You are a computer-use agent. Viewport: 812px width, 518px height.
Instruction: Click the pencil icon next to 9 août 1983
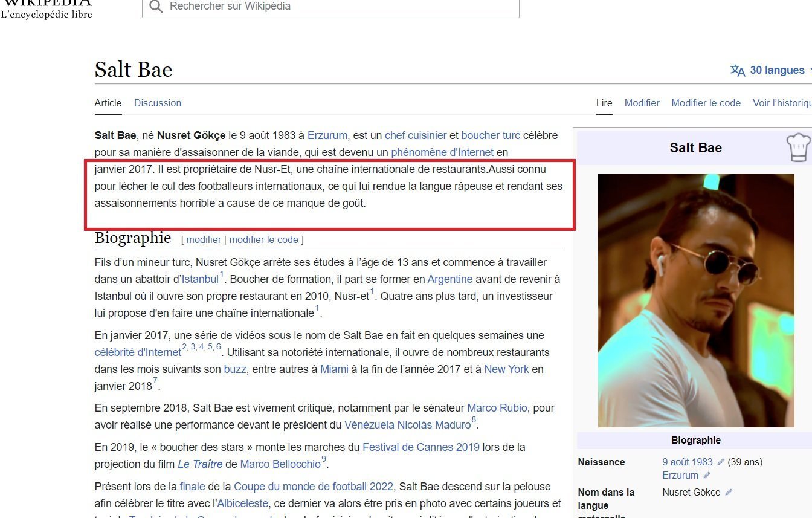tap(721, 462)
